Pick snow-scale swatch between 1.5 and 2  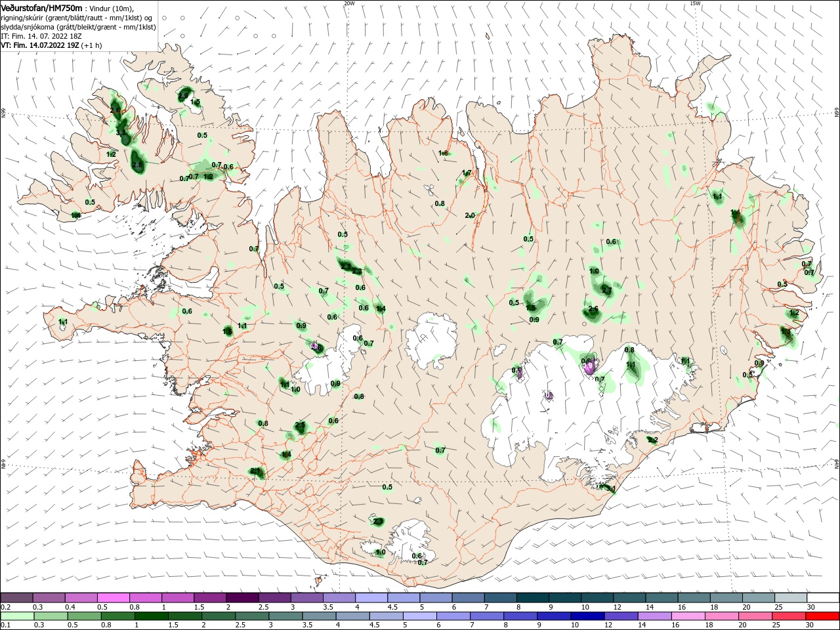[210, 597]
